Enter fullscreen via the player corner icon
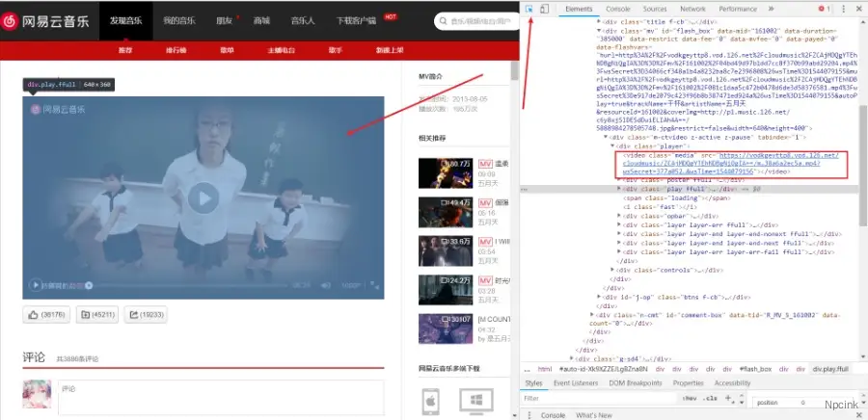 click(375, 285)
